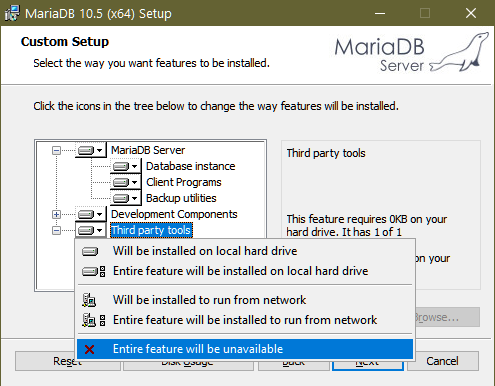This screenshot has height=386, width=495.
Task: Click the partly hidden Next button
Action: 367,365
